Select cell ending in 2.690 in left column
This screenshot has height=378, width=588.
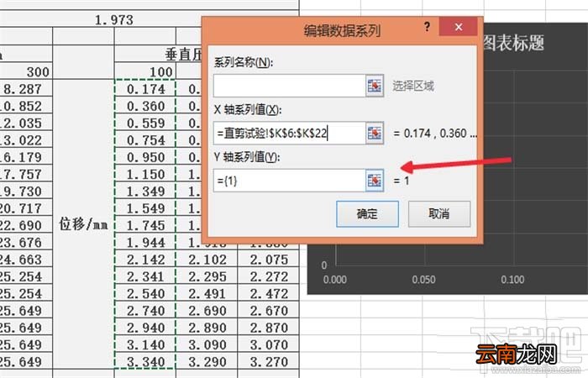[26, 225]
